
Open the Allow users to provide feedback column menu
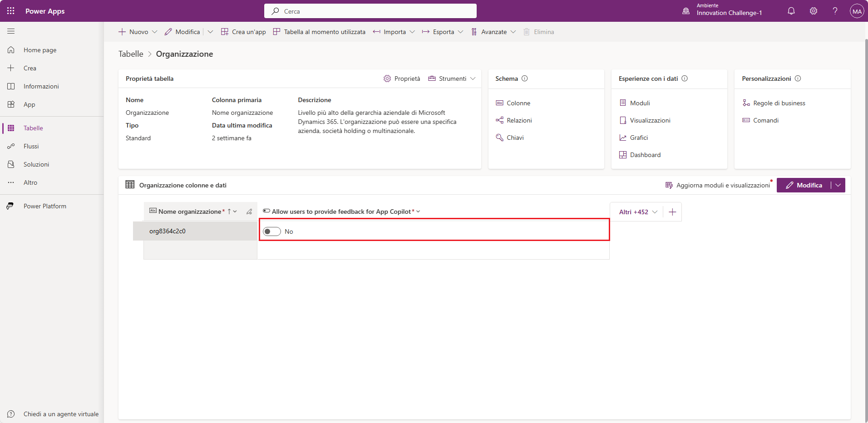pos(418,211)
